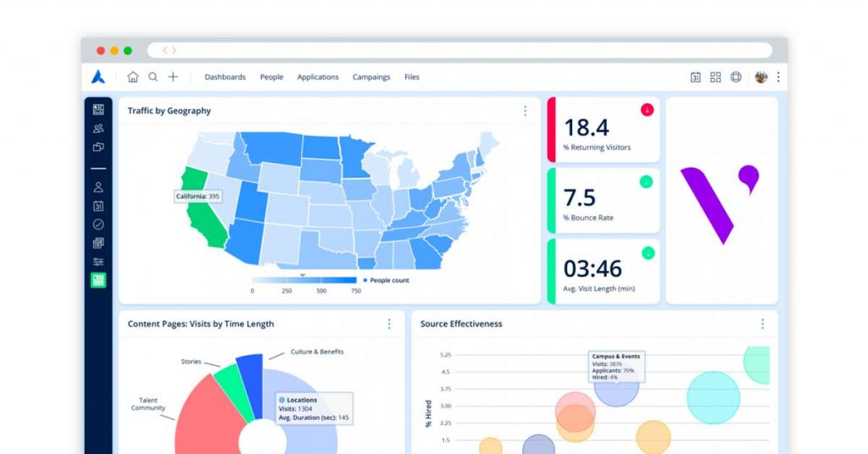Click the Stories pie label
This screenshot has height=454, width=868.
tap(191, 362)
